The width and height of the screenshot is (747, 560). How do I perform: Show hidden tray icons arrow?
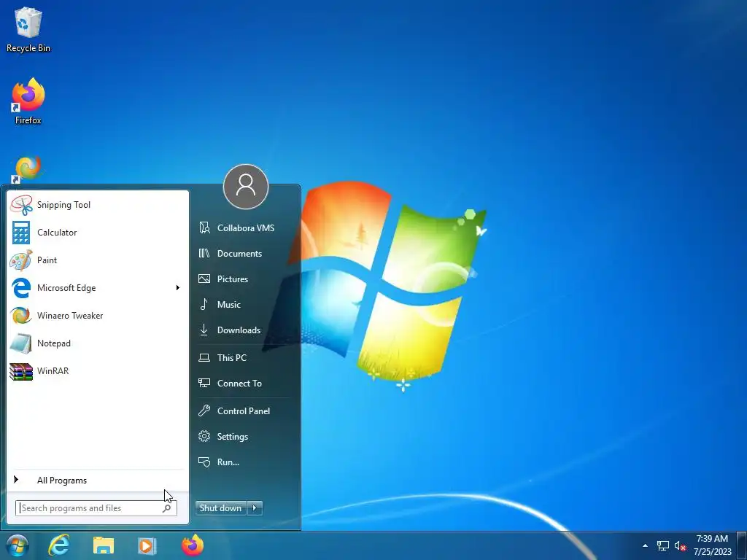pos(645,545)
